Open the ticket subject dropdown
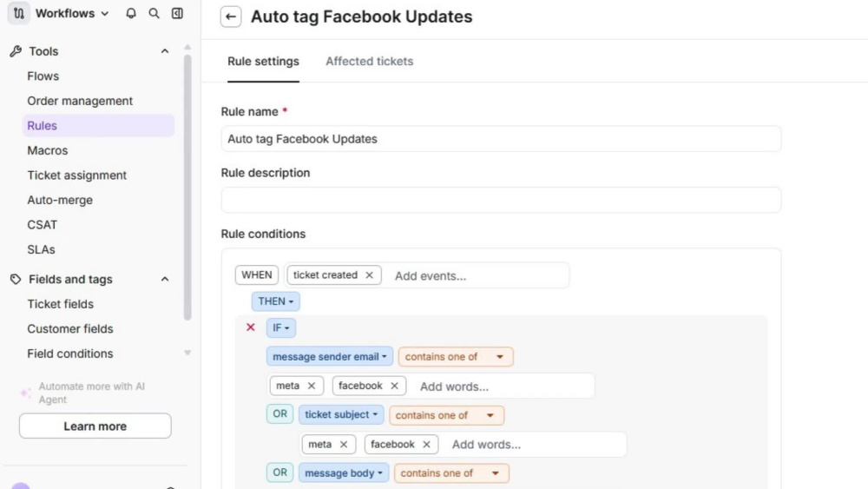This screenshot has height=489, width=868. point(341,415)
